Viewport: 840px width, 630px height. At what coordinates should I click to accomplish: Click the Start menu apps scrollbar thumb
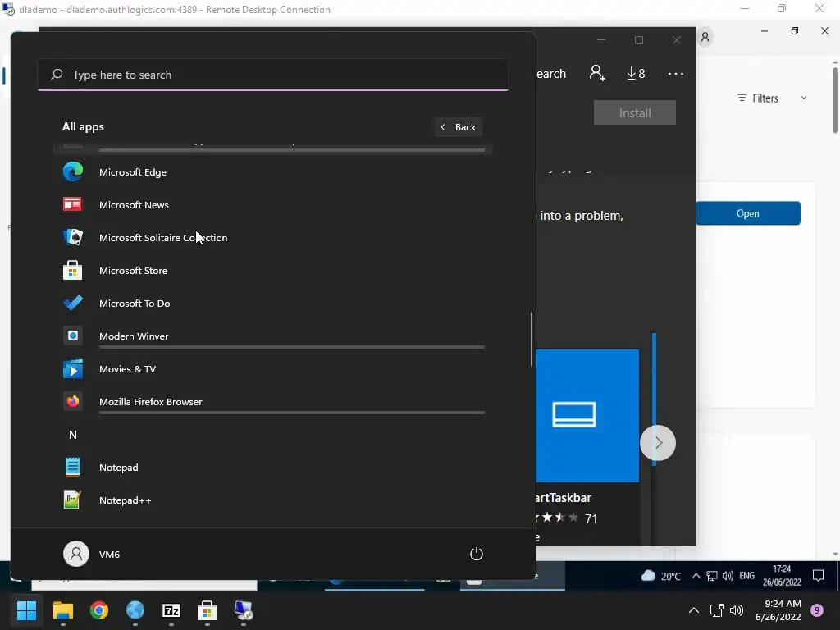pyautogui.click(x=532, y=339)
